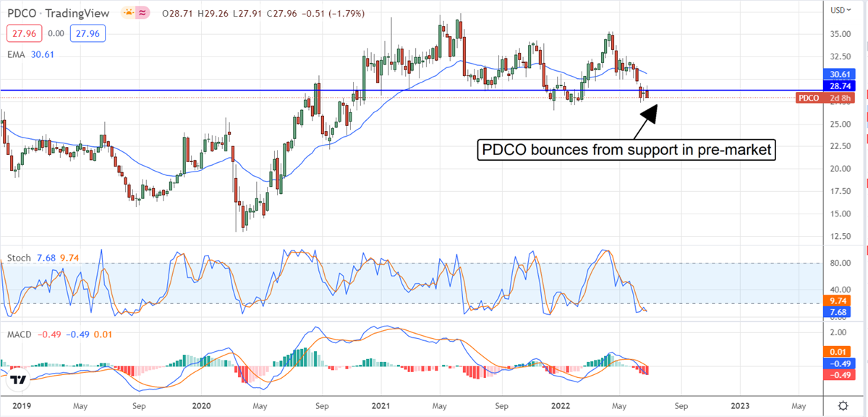Click the 35.00 price axis label
The width and height of the screenshot is (868, 417).
(839, 34)
